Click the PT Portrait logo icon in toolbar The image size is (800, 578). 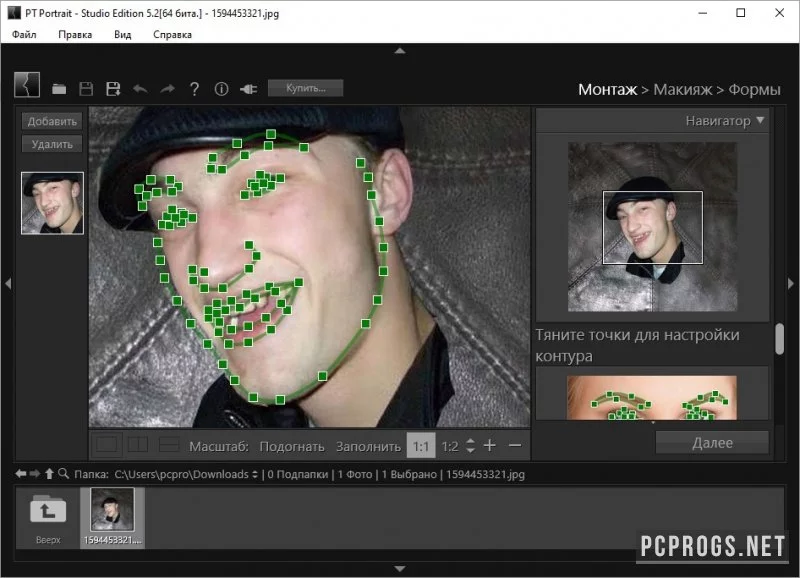click(27, 84)
